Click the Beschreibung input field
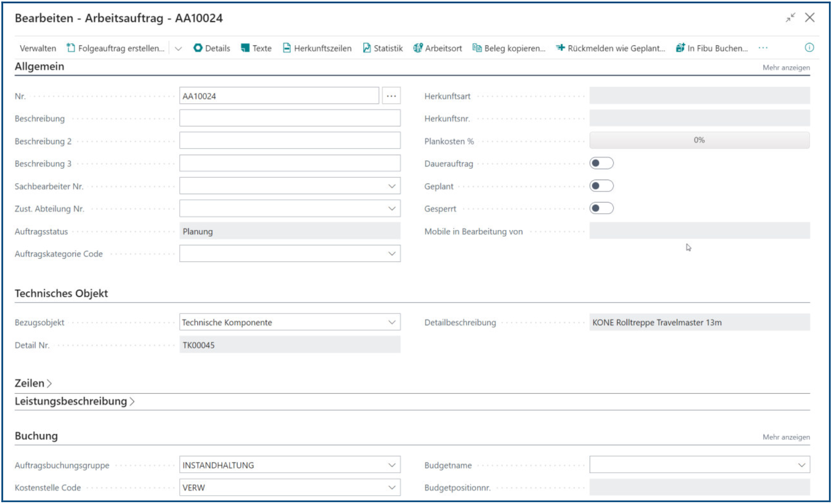Image resolution: width=833 pixels, height=504 pixels. coord(290,118)
